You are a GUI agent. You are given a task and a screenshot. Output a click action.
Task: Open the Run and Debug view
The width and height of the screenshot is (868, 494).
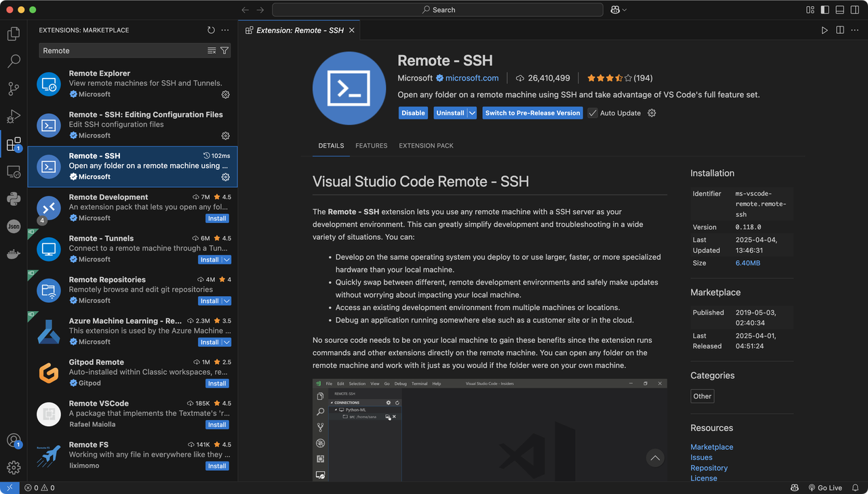tap(14, 117)
